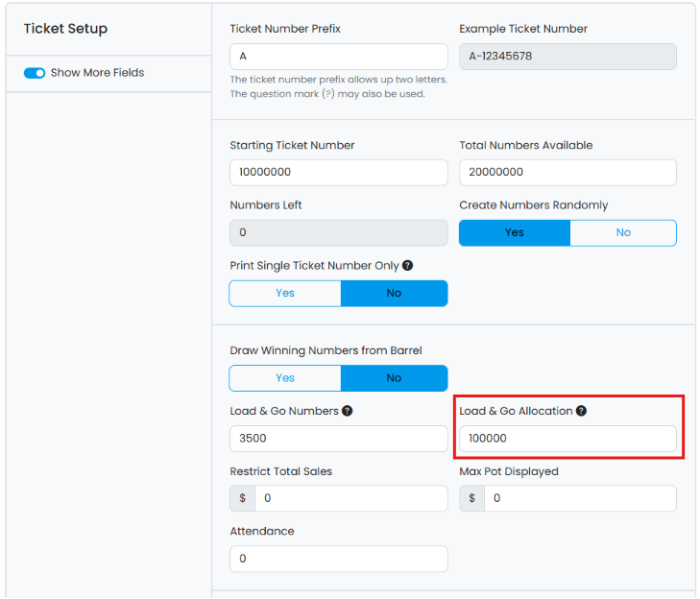Click the Max Pot Displayed amount field
The image size is (700, 599).
tap(580, 499)
